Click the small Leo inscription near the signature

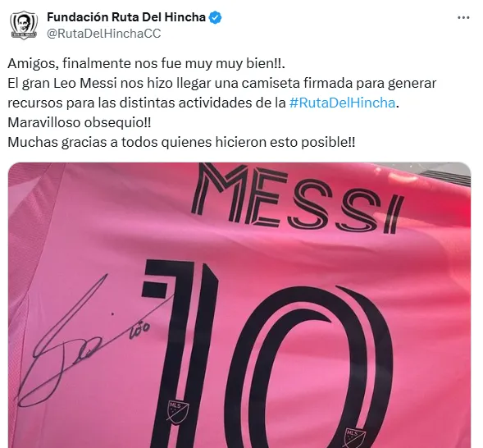(140, 333)
